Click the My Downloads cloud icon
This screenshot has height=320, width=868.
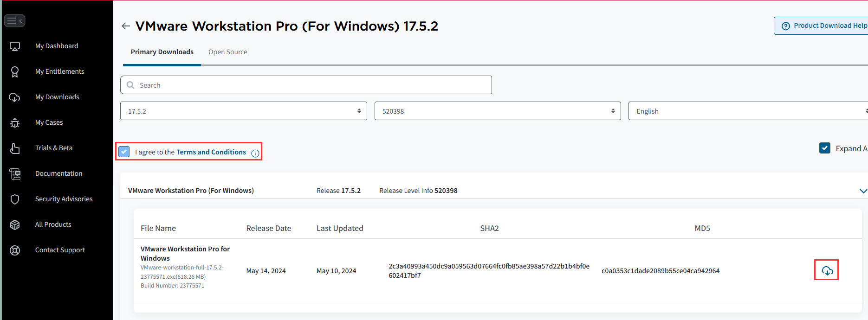point(15,97)
